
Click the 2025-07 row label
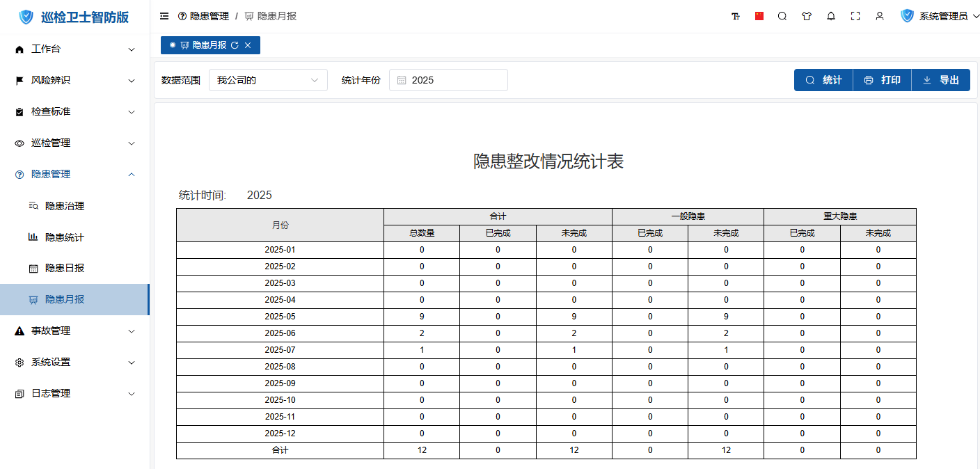tap(280, 350)
